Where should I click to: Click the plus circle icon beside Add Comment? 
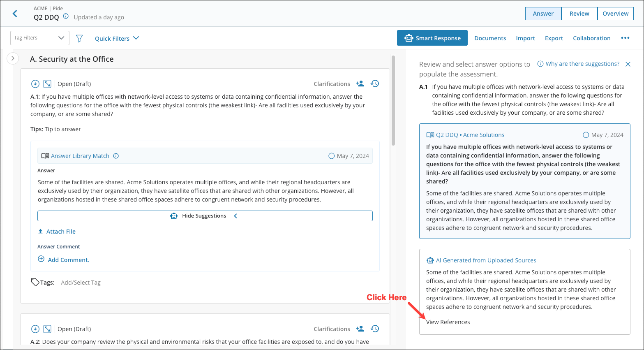coord(41,259)
